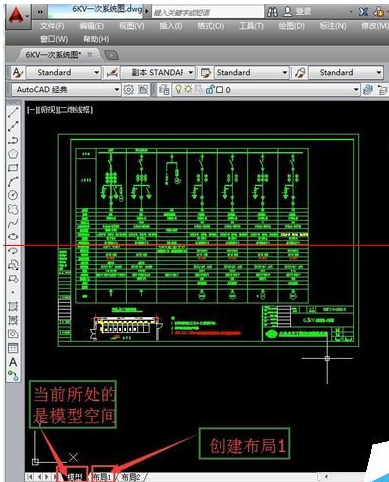Select the Arc tool
The image size is (389, 482).
13,182
